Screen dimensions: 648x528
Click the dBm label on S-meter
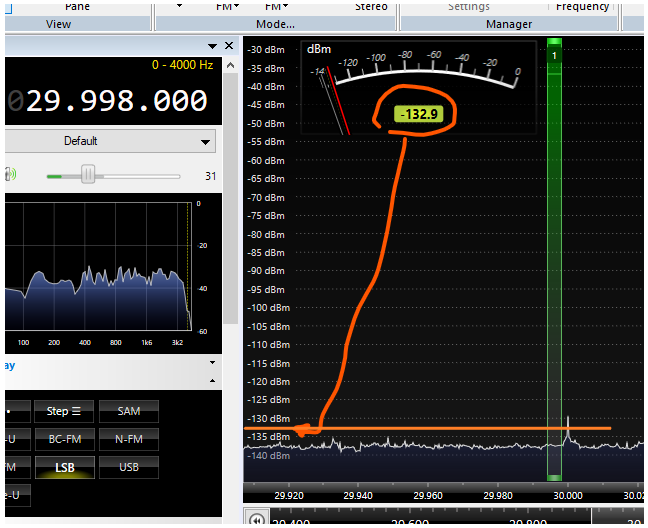click(319, 49)
